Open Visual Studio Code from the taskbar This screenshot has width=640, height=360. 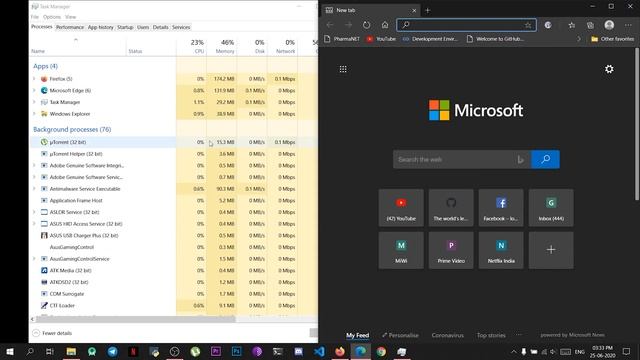click(319, 351)
